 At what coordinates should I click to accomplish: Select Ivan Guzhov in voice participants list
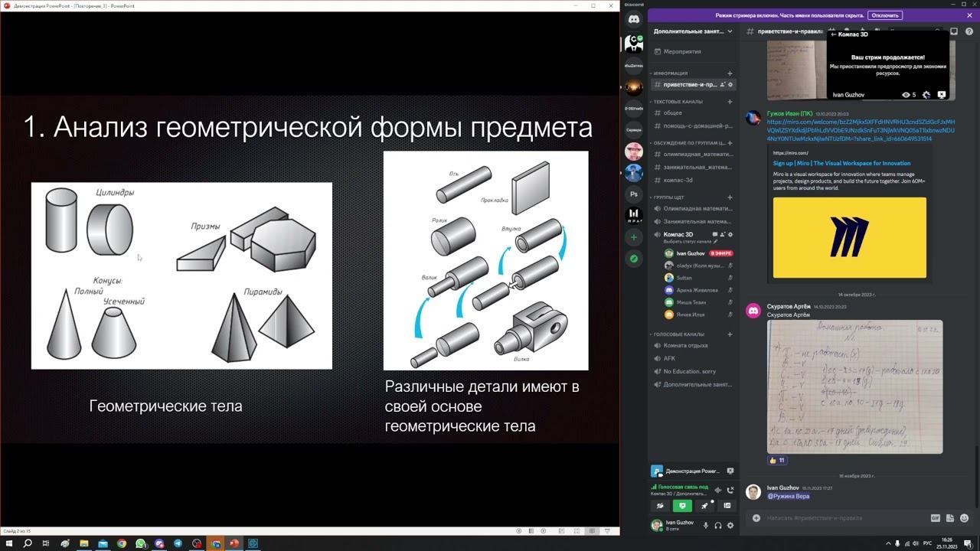[698, 253]
